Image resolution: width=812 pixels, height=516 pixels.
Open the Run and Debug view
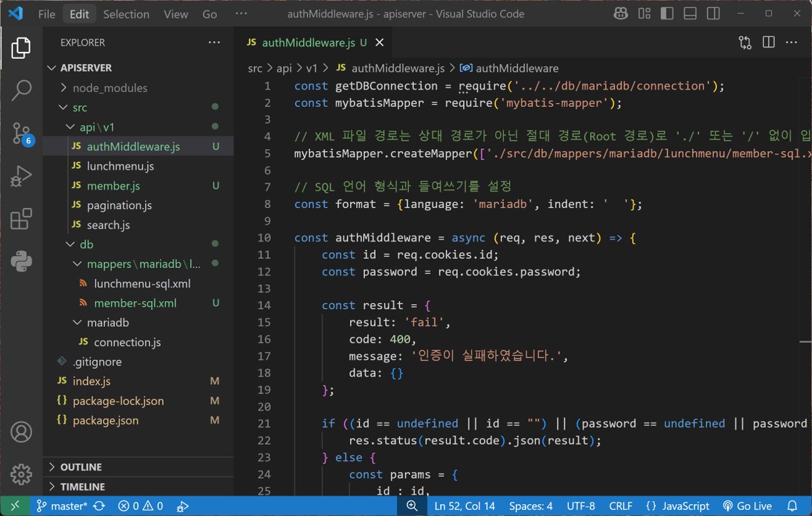(x=21, y=176)
